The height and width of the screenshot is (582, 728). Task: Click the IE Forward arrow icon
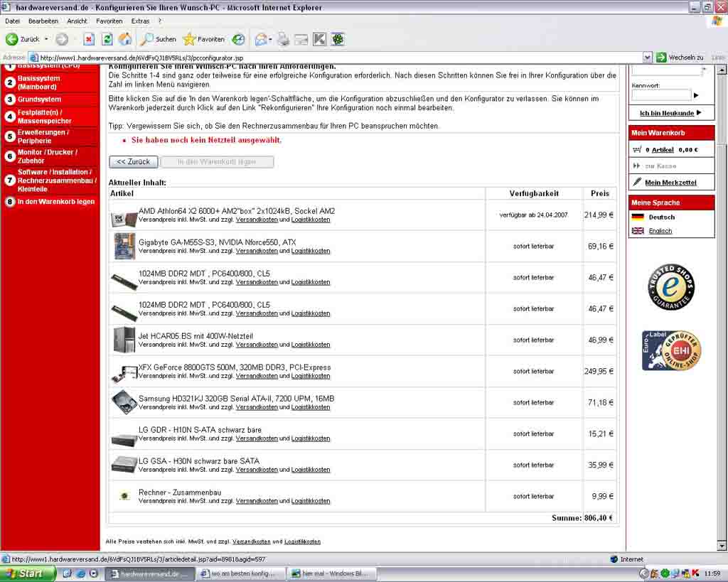(x=62, y=40)
